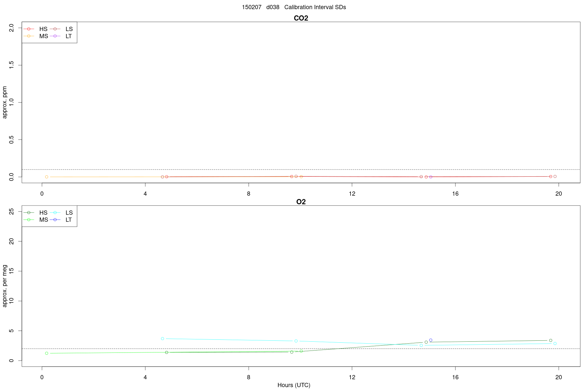Click leftmost cyan LS point in O2 plot
Screen dimensions: 588x392
click(x=163, y=338)
